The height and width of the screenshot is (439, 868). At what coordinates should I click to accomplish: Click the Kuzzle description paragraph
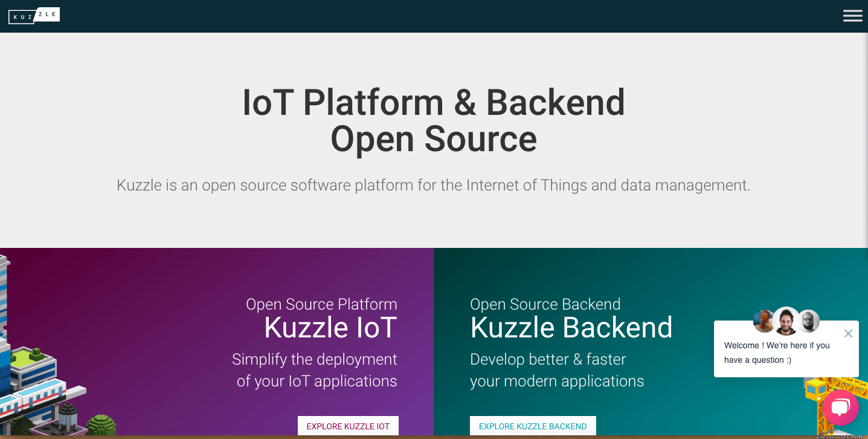pyautogui.click(x=434, y=185)
